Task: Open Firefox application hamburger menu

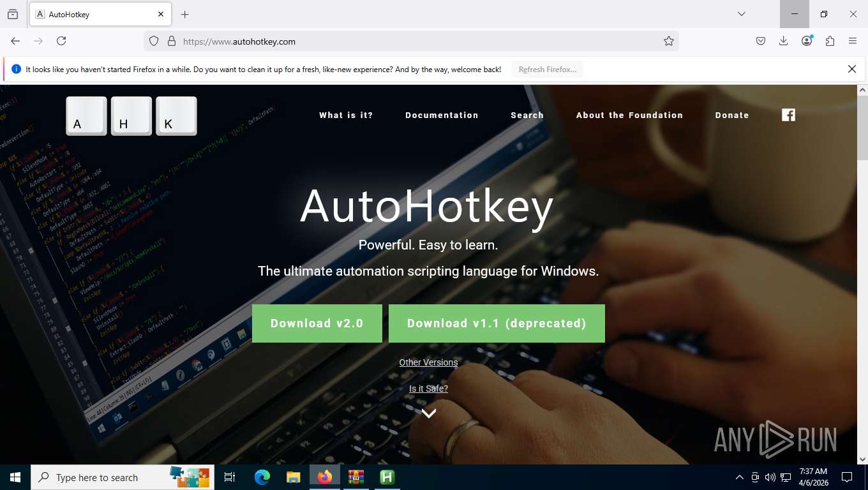Action: (853, 41)
